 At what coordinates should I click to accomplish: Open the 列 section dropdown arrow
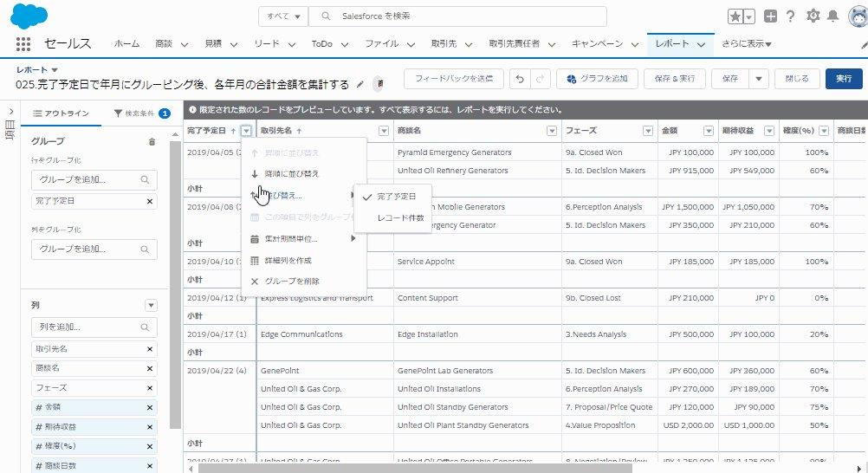pos(151,305)
